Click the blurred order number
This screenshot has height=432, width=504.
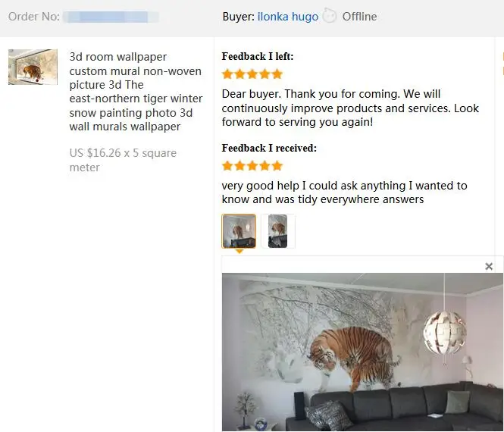pyautogui.click(x=111, y=17)
